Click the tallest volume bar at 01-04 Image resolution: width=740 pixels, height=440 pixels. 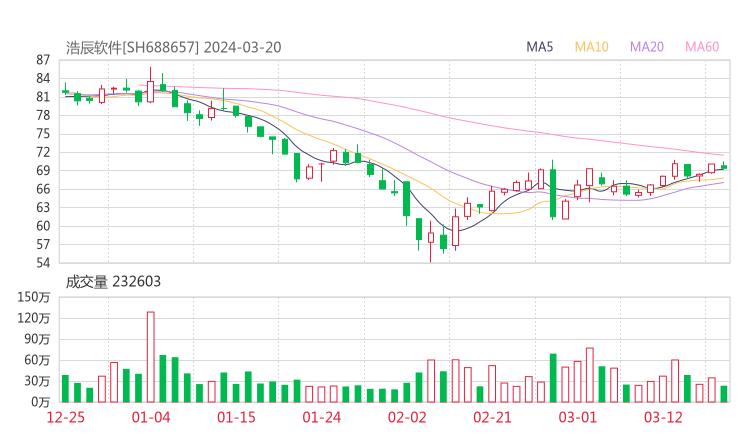point(151,357)
